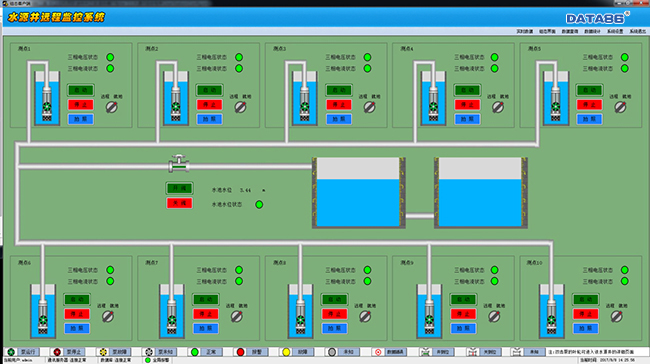The width and height of the screenshot is (650, 364).
Task: Open the last menu item in the top-right menu bar
Action: pos(638,32)
